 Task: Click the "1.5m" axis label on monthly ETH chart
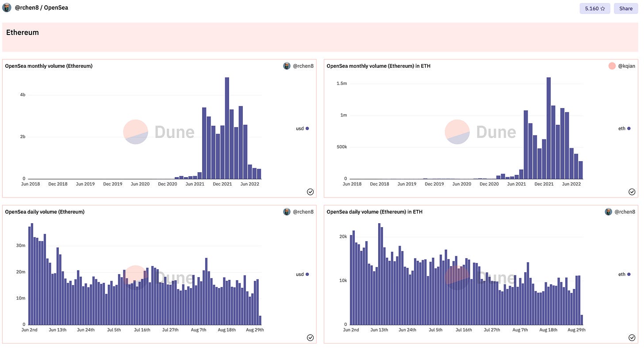pos(342,83)
